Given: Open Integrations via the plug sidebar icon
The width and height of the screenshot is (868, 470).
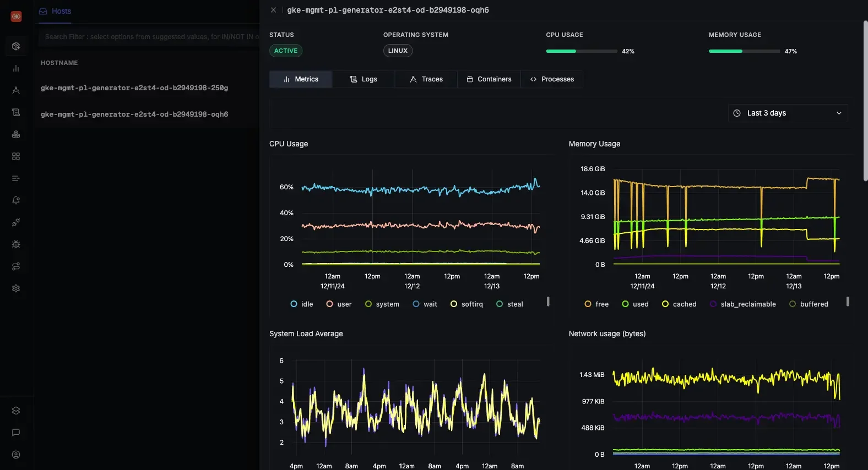Looking at the screenshot, I should point(16,222).
